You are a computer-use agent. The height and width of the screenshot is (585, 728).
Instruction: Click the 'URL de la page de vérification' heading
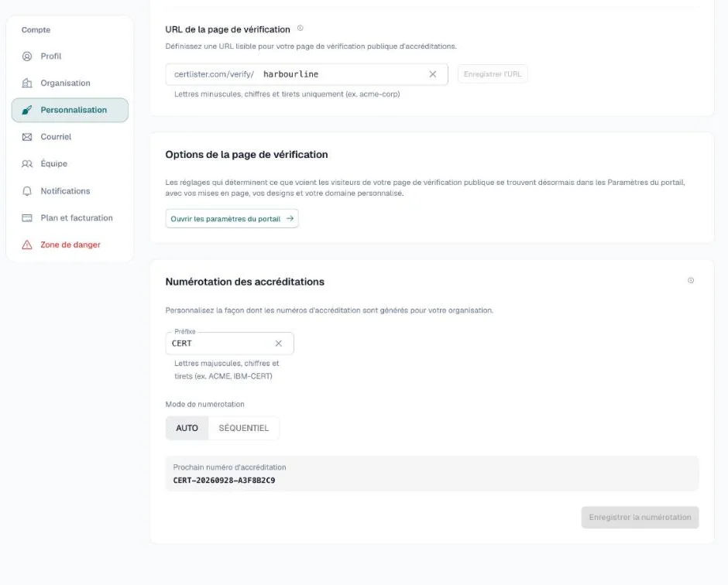[x=228, y=29]
